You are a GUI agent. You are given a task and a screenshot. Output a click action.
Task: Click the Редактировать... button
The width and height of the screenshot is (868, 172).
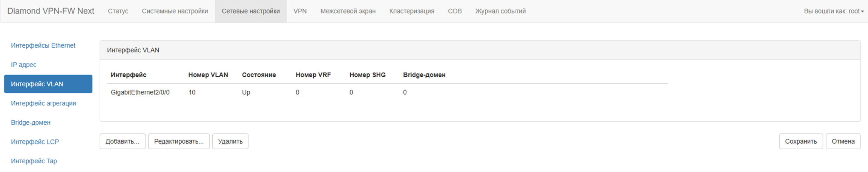pyautogui.click(x=179, y=141)
